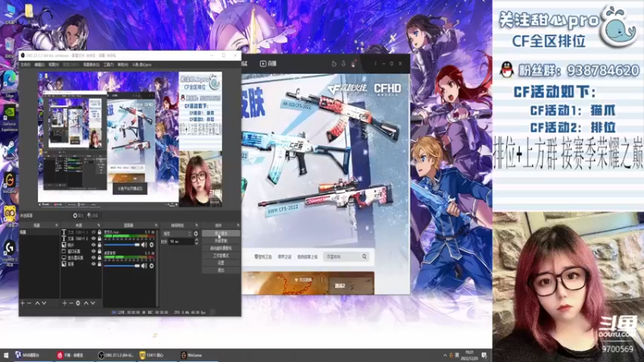Pop out the Scenes dock panel
Viewport: 644px width, 362px height.
click(56, 225)
